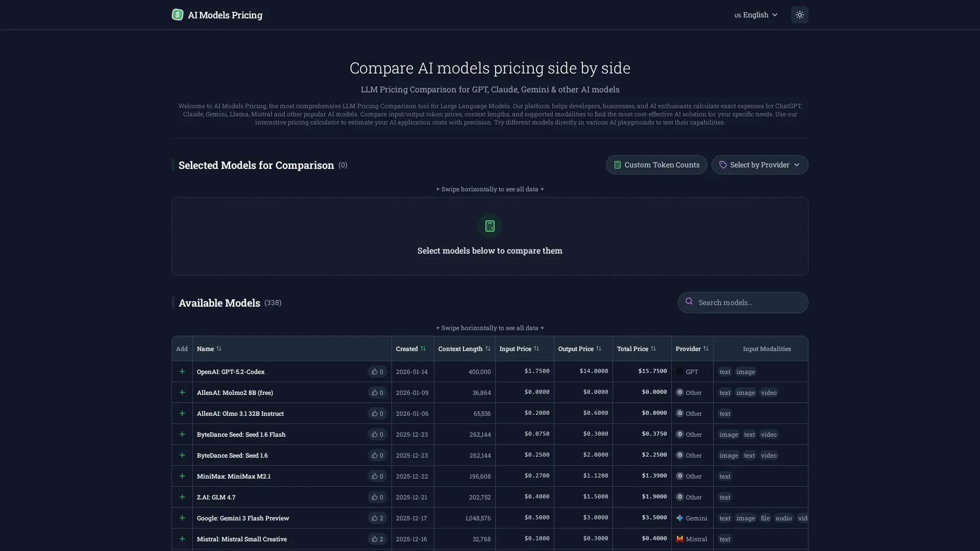Viewport: 980px width, 551px height.
Task: Sort table by Input Price
Action: pyautogui.click(x=519, y=349)
